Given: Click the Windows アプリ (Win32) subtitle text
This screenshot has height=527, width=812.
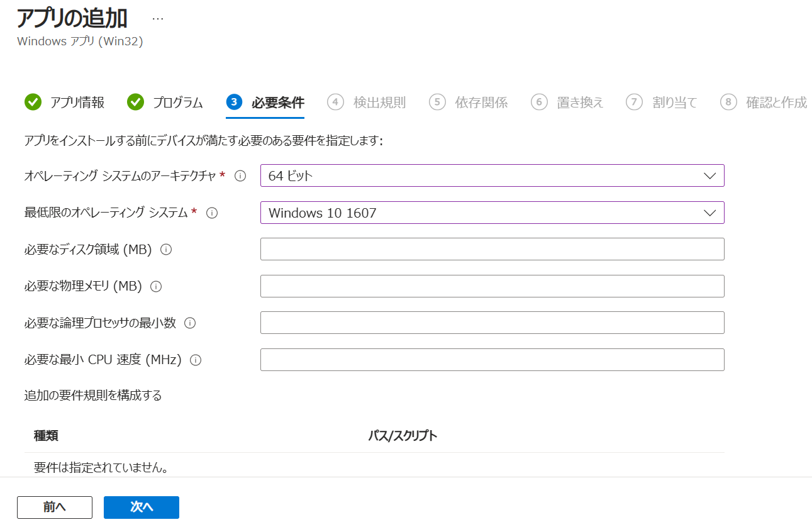Looking at the screenshot, I should tap(80, 42).
